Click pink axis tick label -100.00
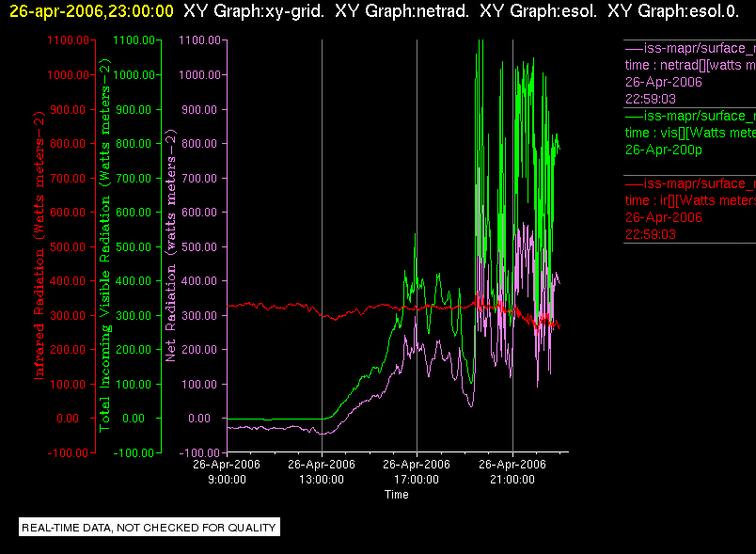The image size is (756, 554). (199, 453)
